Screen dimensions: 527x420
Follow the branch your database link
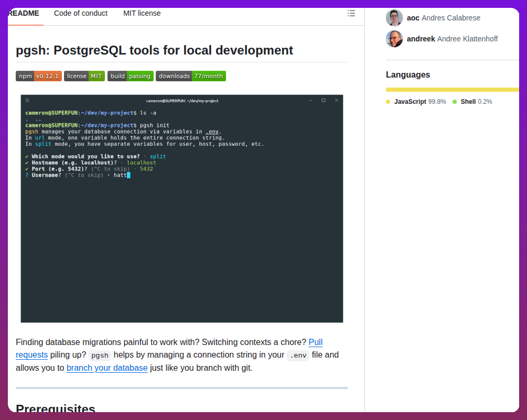point(107,368)
